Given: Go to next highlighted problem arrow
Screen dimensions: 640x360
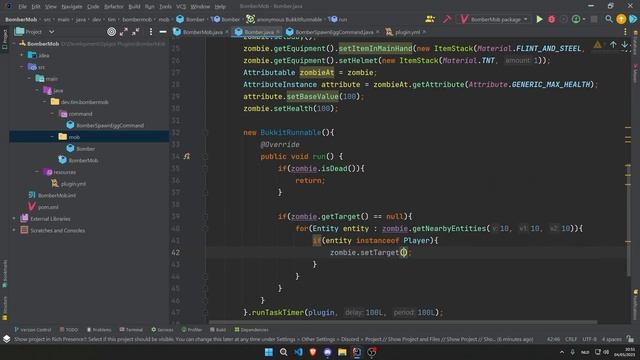Looking at the screenshot, I should [x=624, y=44].
